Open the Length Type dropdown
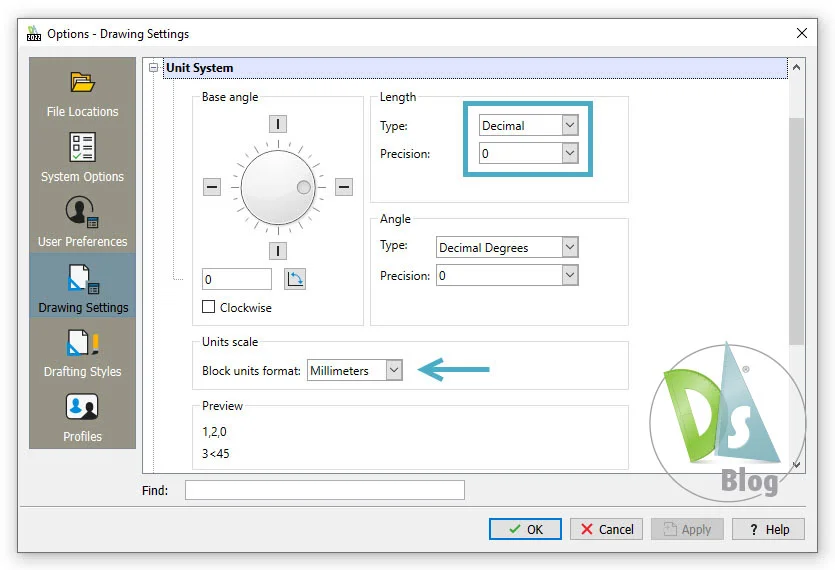 coord(528,126)
